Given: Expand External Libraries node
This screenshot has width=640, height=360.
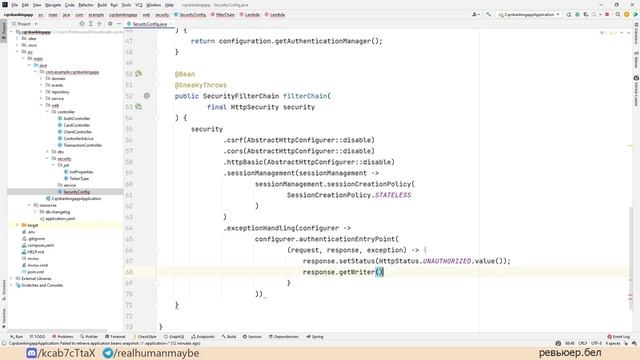Looking at the screenshot, I should click(11, 279).
